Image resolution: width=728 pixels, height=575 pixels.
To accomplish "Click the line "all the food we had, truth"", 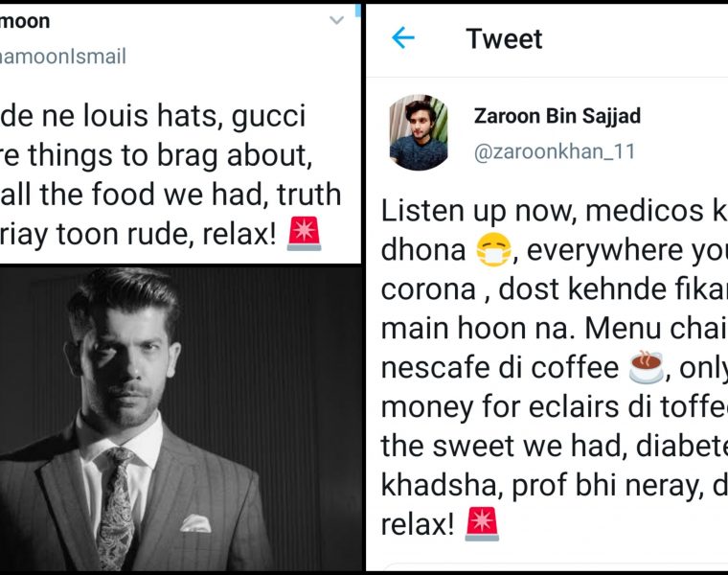I will point(171,195).
